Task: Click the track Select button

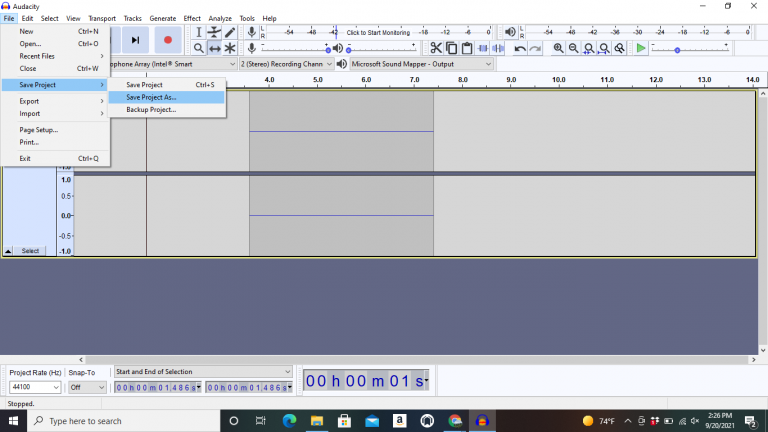Action: [x=30, y=251]
